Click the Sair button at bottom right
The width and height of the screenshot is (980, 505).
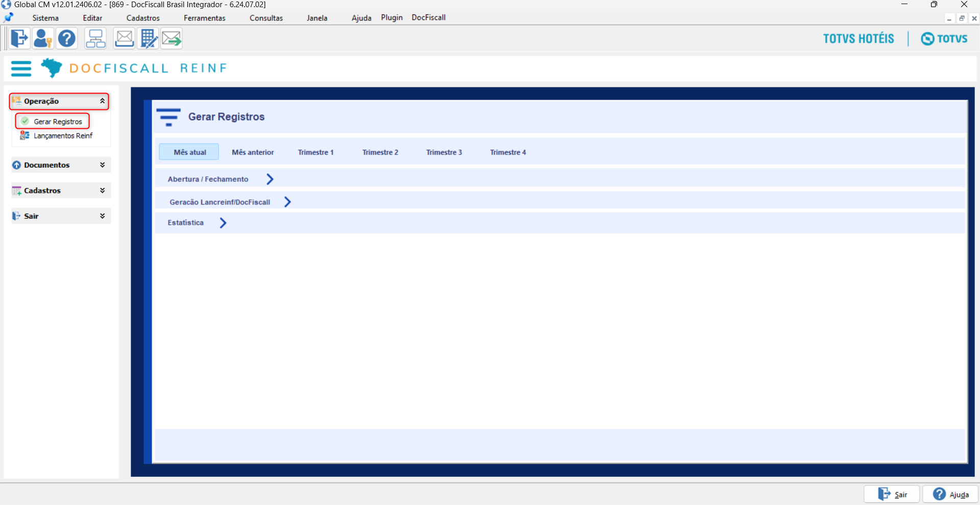point(892,494)
